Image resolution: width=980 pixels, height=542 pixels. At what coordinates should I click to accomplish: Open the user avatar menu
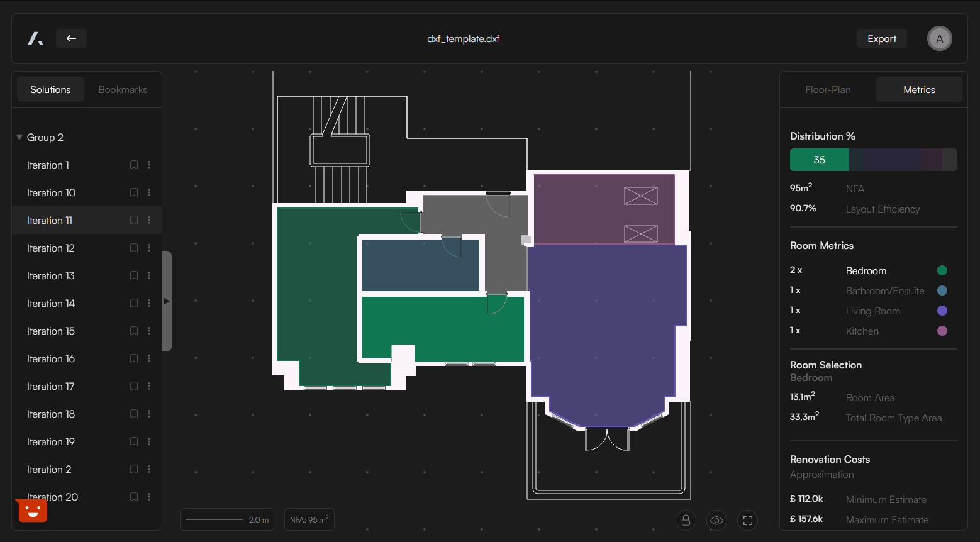click(939, 38)
